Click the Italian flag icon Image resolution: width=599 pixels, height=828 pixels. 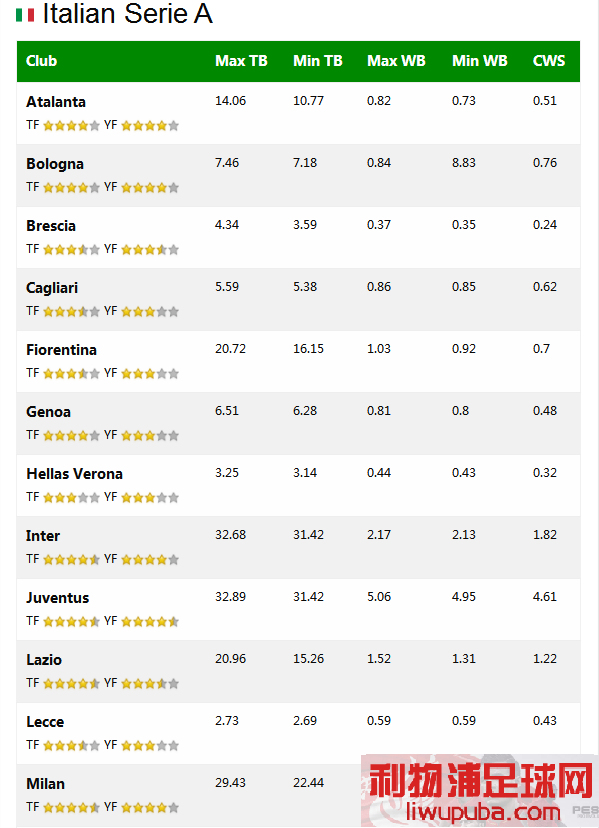click(x=25, y=15)
